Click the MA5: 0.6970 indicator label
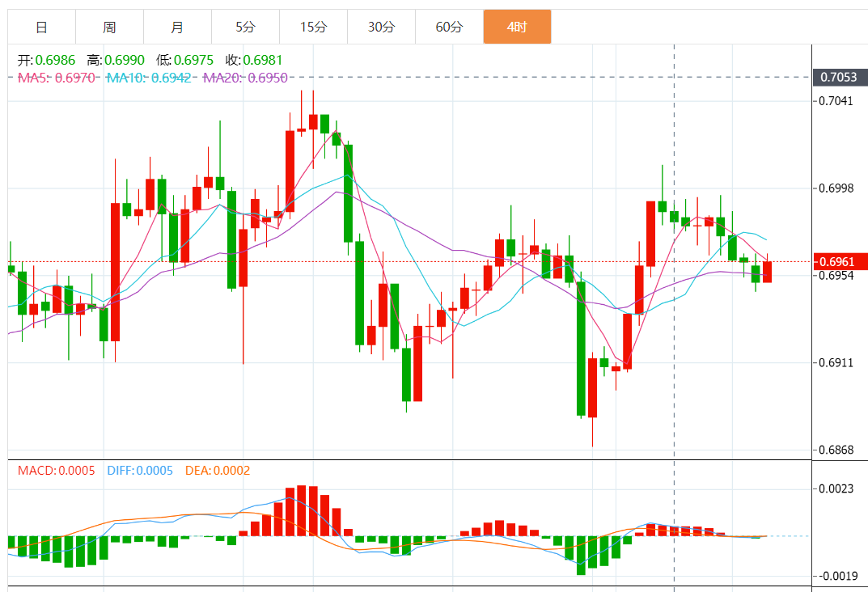This screenshot has width=868, height=592. point(57,78)
